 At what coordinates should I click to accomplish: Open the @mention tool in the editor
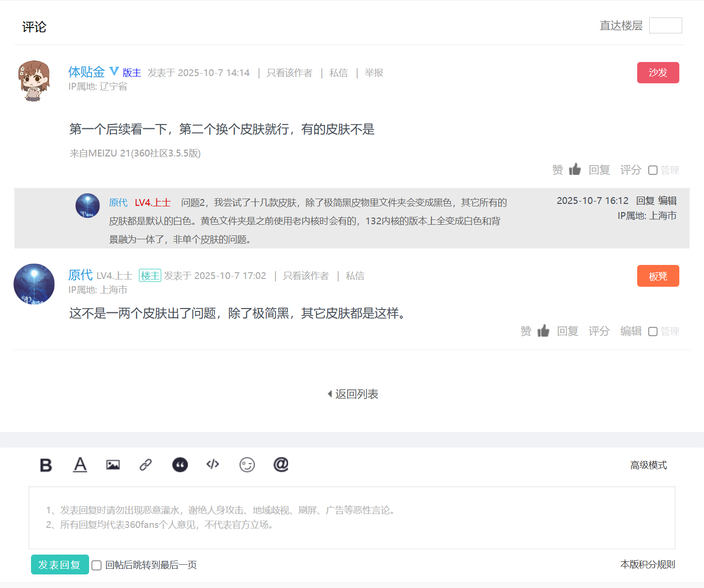280,464
